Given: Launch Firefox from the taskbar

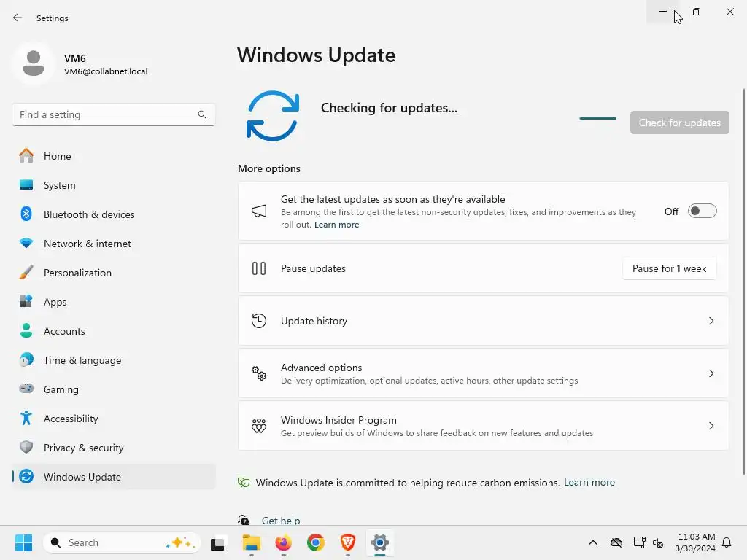Looking at the screenshot, I should coord(284,542).
